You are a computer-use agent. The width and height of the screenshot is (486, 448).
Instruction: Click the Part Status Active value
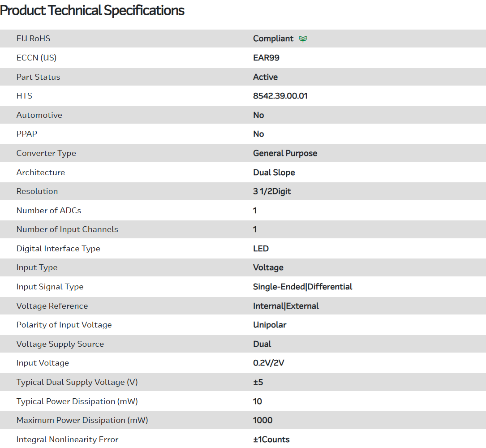pyautogui.click(x=265, y=77)
